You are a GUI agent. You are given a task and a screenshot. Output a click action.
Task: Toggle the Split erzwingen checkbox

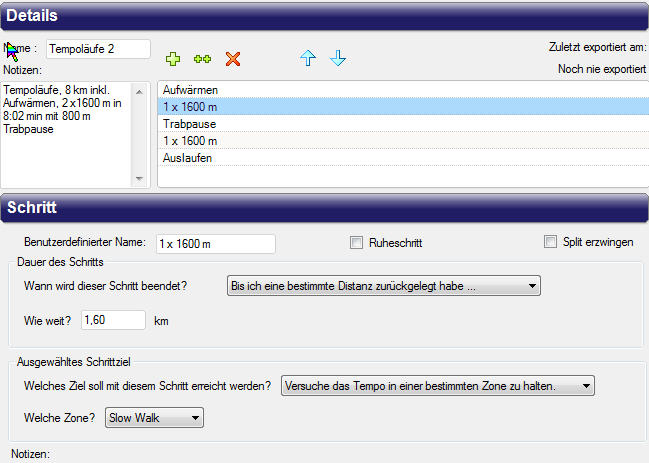pos(550,242)
